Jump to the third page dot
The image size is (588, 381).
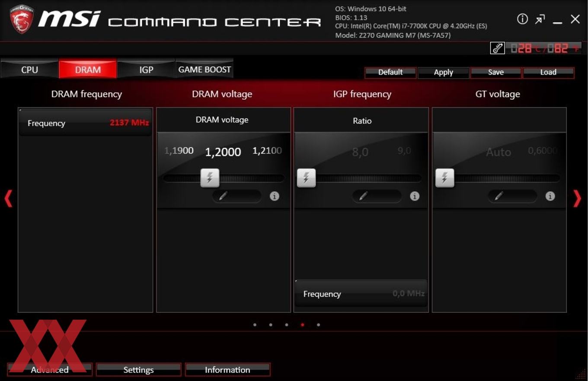tap(287, 324)
